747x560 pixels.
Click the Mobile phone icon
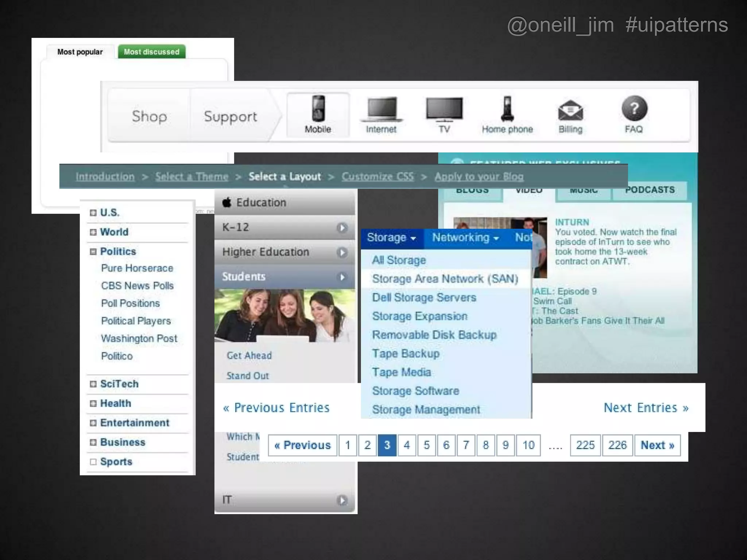[318, 109]
